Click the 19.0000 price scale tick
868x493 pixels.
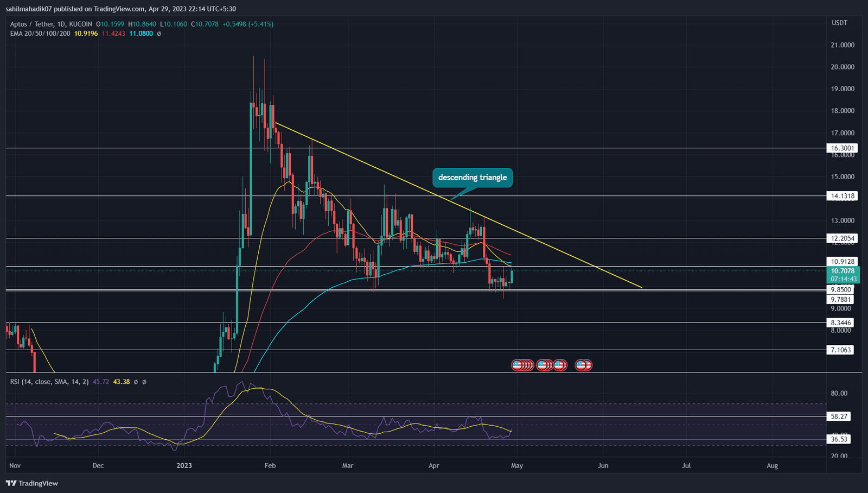point(843,89)
